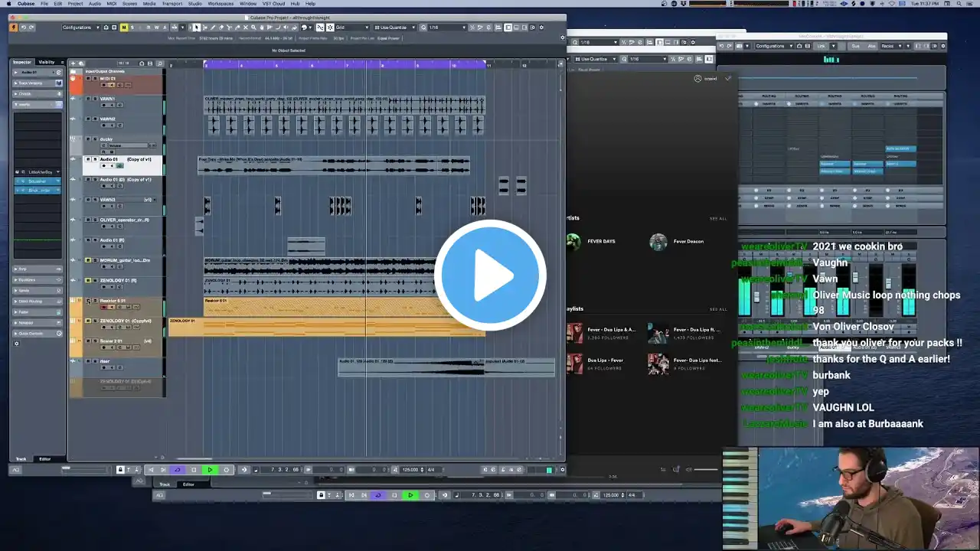Mute the MORUM_guitar_loop track
The image size is (980, 551).
[88, 260]
